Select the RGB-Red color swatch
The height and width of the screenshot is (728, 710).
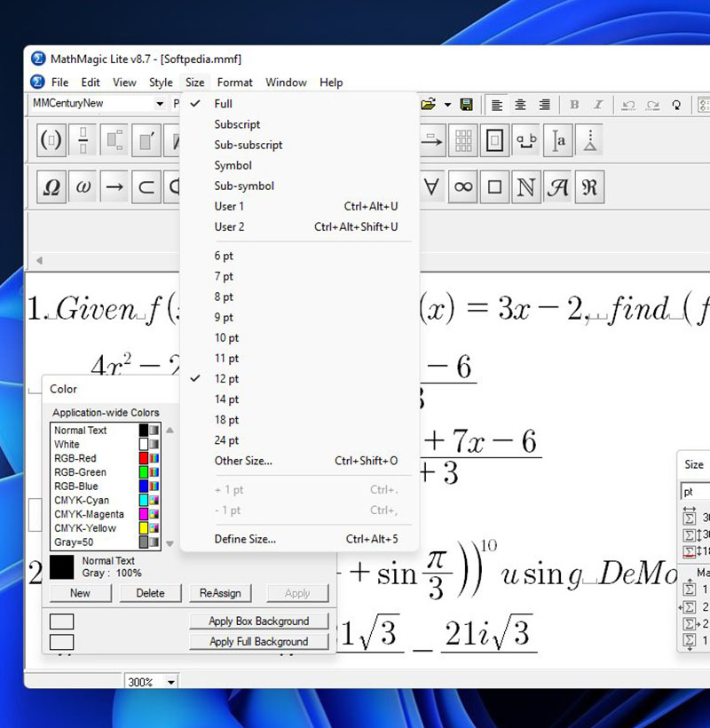(x=143, y=458)
